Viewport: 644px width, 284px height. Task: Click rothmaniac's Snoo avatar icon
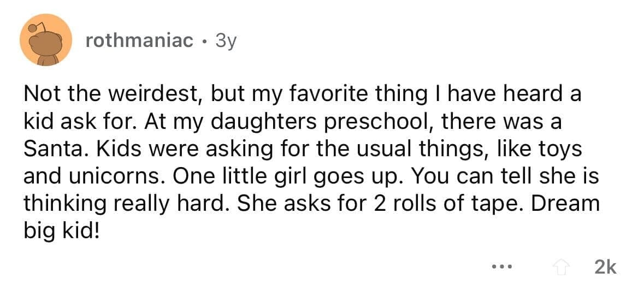pyautogui.click(x=46, y=40)
